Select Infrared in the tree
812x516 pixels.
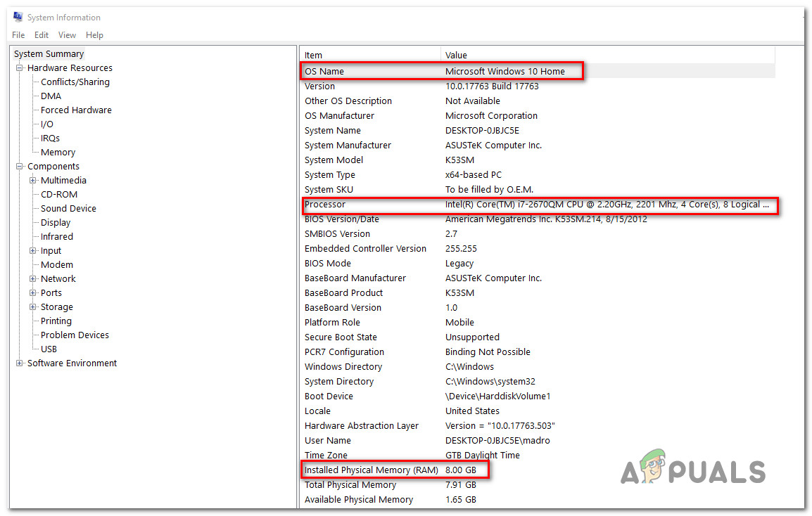[x=57, y=236]
